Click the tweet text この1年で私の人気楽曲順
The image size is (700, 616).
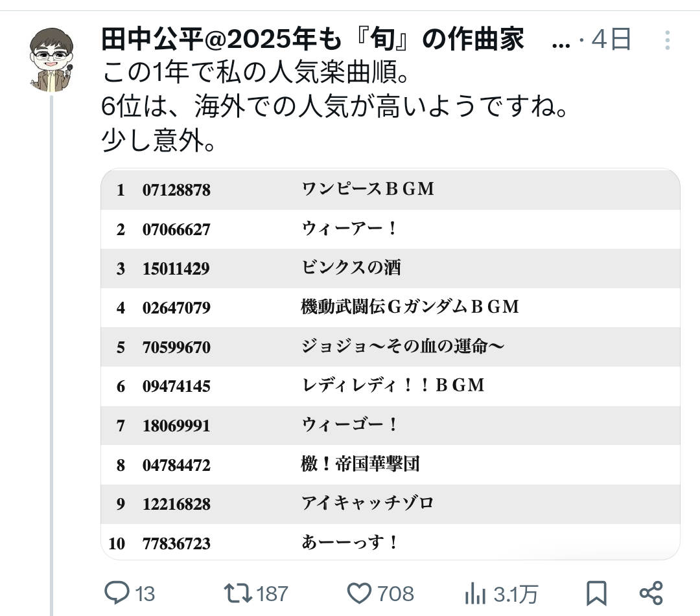click(x=255, y=73)
